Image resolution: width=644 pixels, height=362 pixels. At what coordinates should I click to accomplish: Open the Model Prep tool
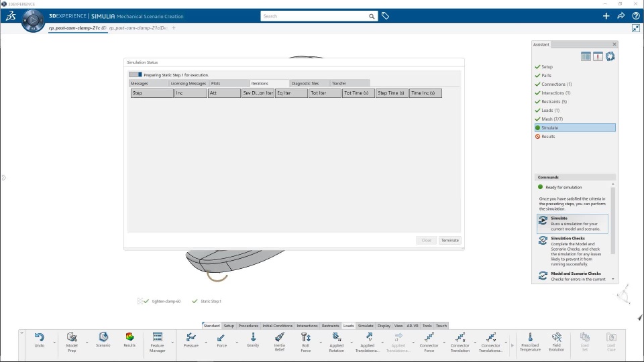click(x=72, y=342)
